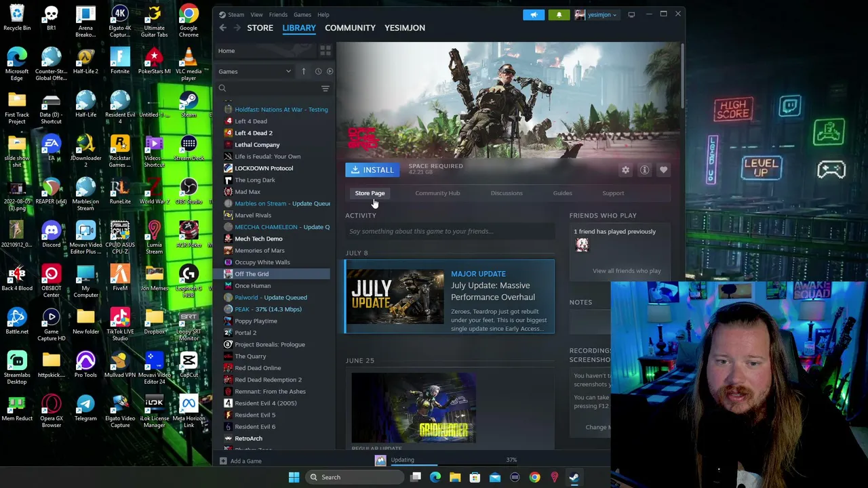This screenshot has height=488, width=868.
Task: Open the Discussions link
Action: coord(507,193)
